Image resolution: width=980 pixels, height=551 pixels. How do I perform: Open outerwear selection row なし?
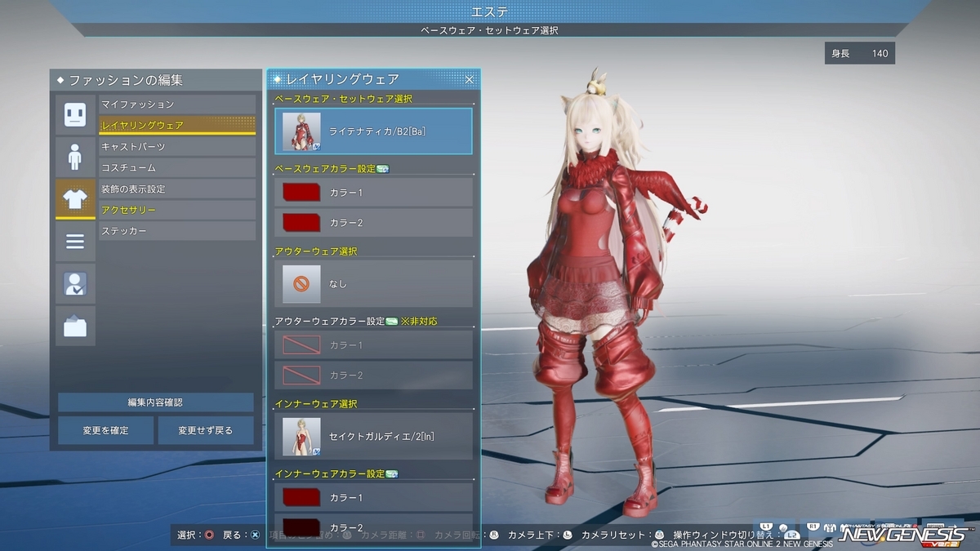(x=373, y=284)
